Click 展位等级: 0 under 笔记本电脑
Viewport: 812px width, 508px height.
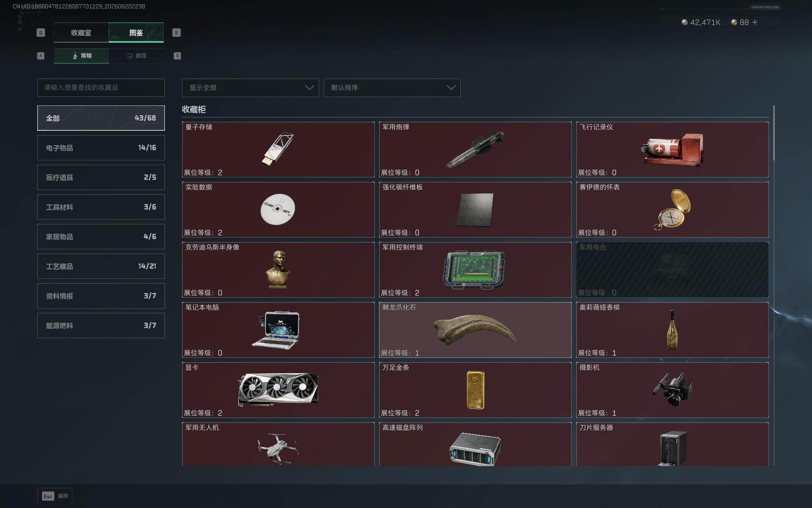coord(203,353)
